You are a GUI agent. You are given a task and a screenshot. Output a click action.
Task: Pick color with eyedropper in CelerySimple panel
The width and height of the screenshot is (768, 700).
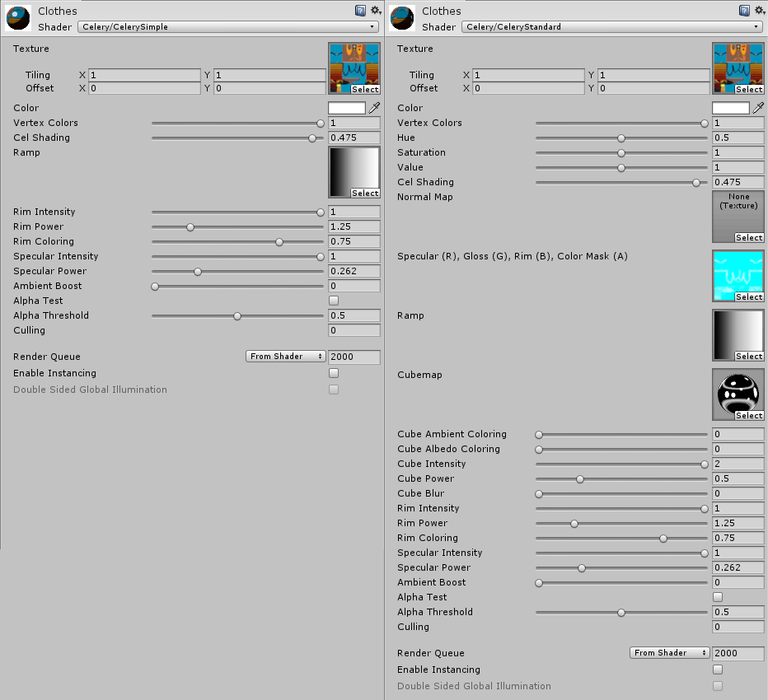pos(374,108)
